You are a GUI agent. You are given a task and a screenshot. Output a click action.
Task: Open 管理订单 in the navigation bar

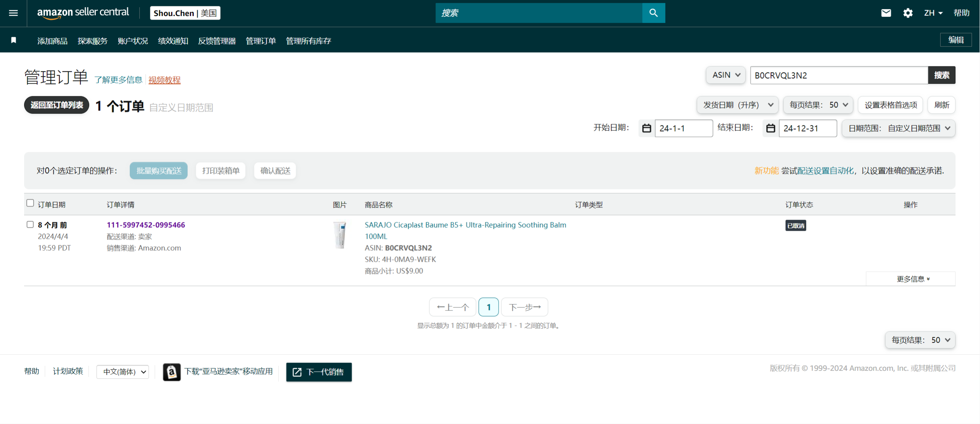(261, 41)
